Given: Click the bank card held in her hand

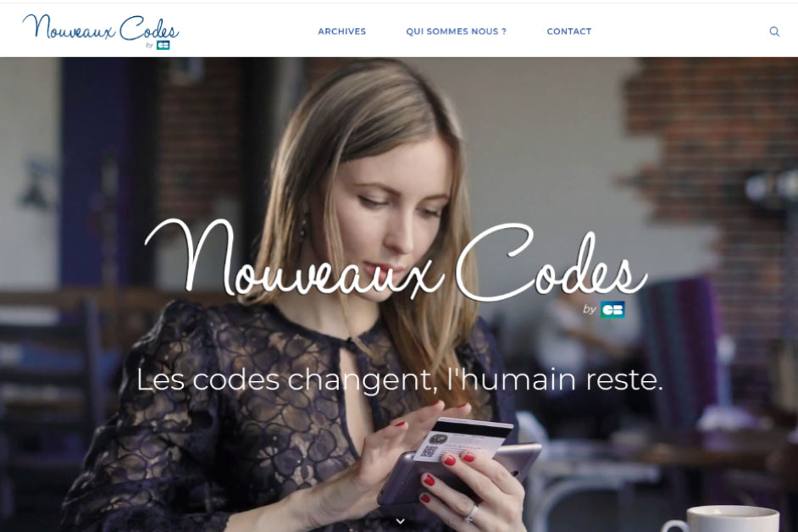Looking at the screenshot, I should (x=463, y=440).
